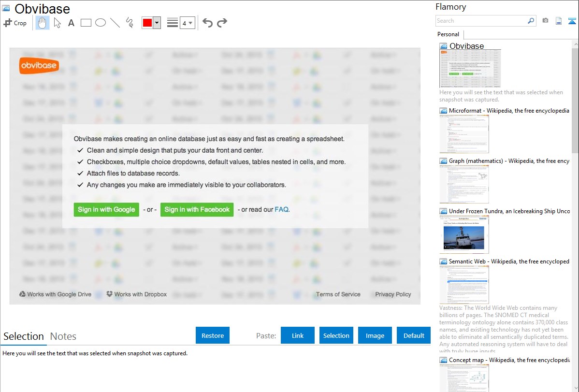
Task: Click the icon beside sidebar Obvibase title
Action: 443,46
